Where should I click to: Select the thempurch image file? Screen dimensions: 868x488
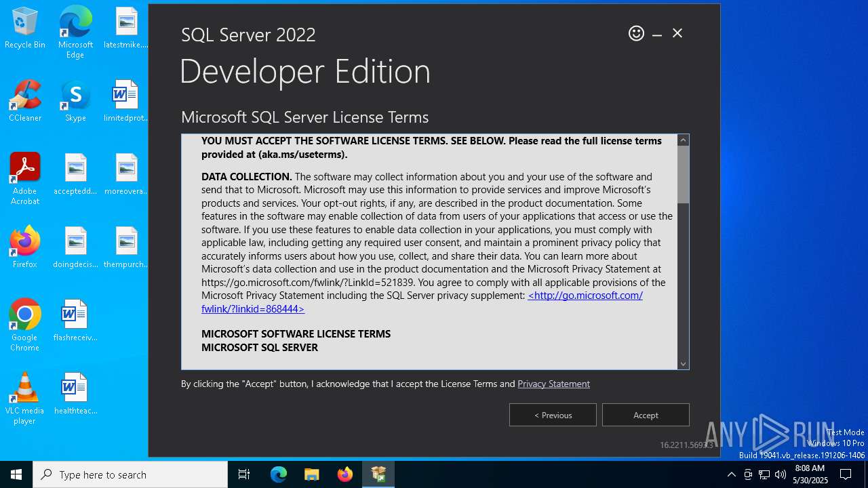126,248
